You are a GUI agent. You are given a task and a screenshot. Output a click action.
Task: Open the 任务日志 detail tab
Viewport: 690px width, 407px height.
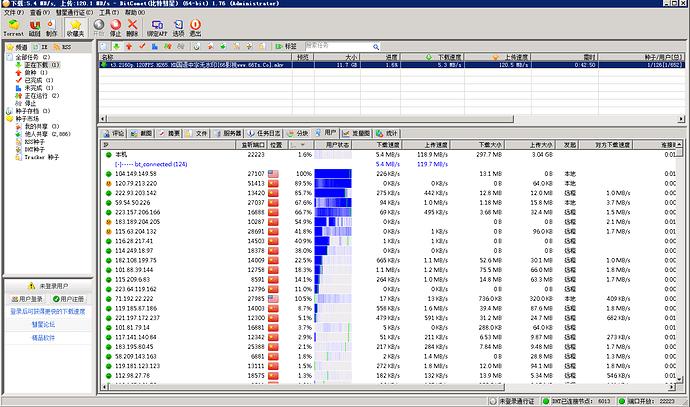(x=264, y=133)
